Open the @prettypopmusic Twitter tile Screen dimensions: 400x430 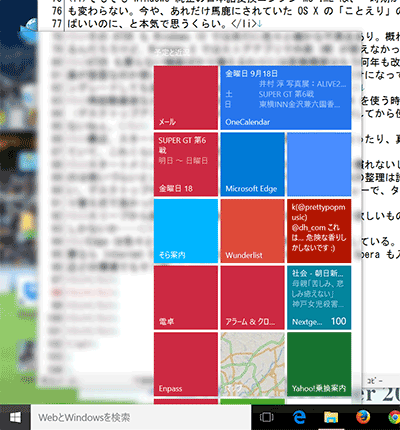coord(319,231)
